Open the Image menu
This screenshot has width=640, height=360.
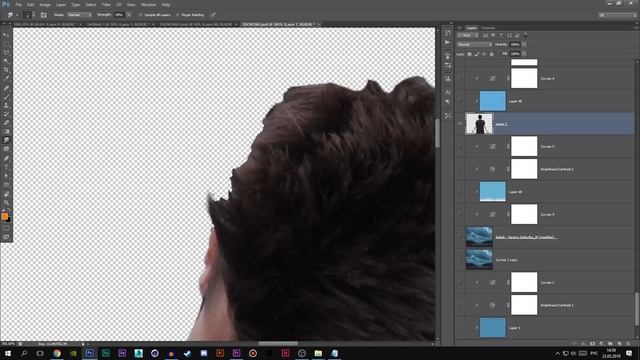click(x=45, y=4)
